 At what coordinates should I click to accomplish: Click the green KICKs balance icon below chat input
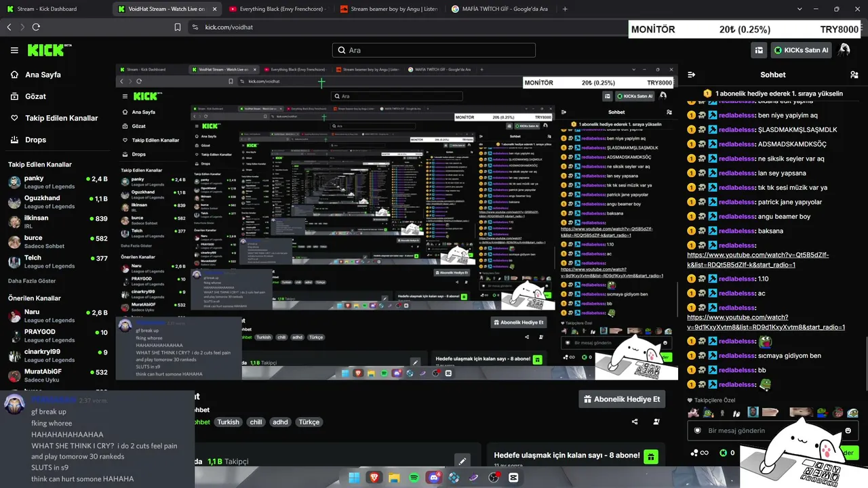[723, 453]
